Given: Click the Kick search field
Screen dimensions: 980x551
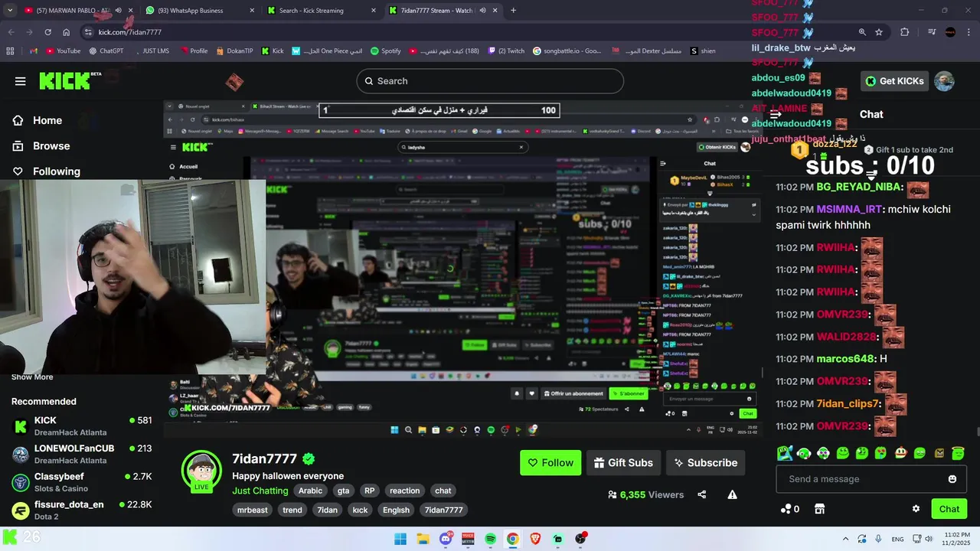Looking at the screenshot, I should (490, 81).
